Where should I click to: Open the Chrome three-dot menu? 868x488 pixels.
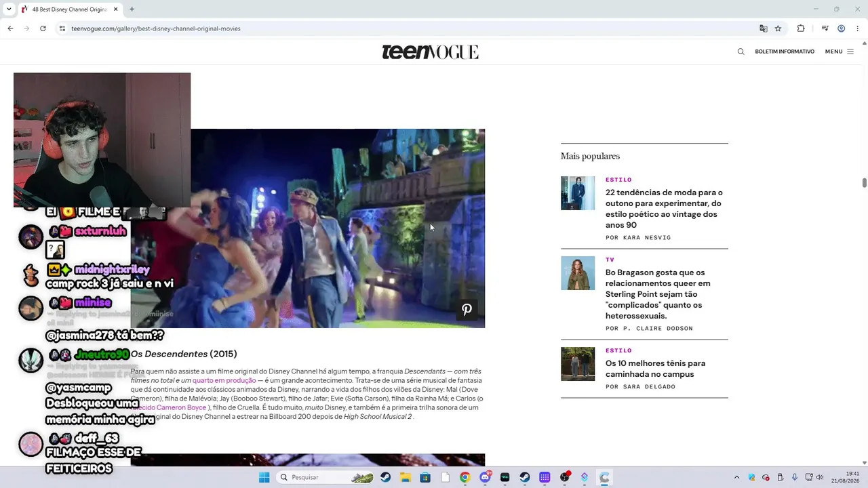click(x=858, y=28)
